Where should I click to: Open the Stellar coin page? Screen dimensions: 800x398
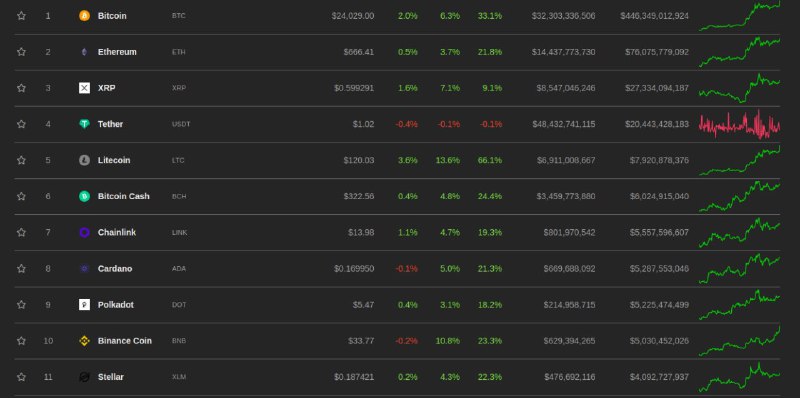(111, 377)
